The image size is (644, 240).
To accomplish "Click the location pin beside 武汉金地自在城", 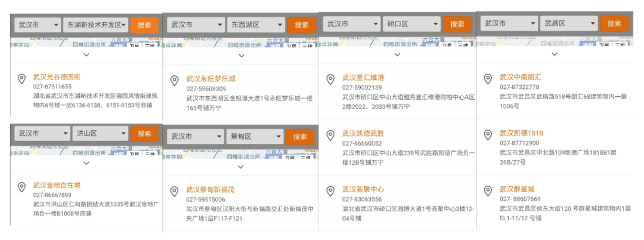I will tap(21, 187).
